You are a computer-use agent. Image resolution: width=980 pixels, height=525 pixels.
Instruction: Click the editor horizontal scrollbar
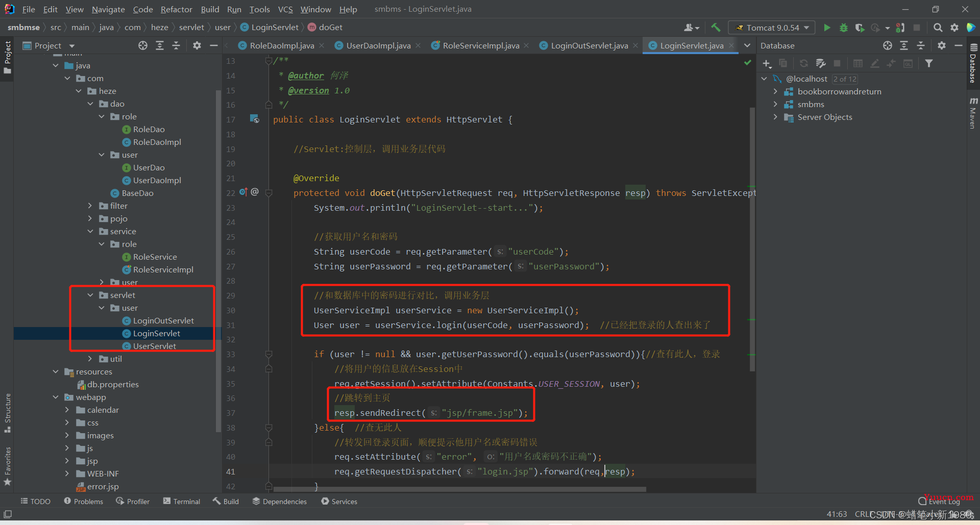[x=459, y=489]
